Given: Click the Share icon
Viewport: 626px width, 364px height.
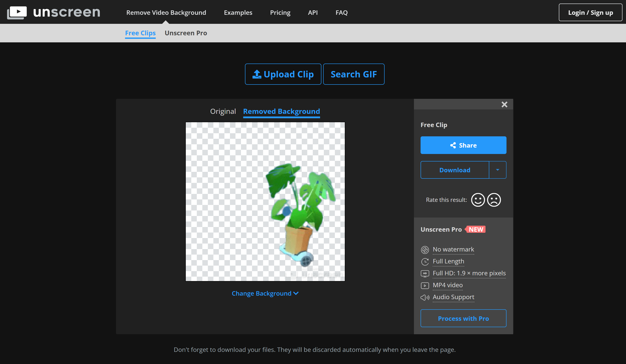Looking at the screenshot, I should pos(453,145).
